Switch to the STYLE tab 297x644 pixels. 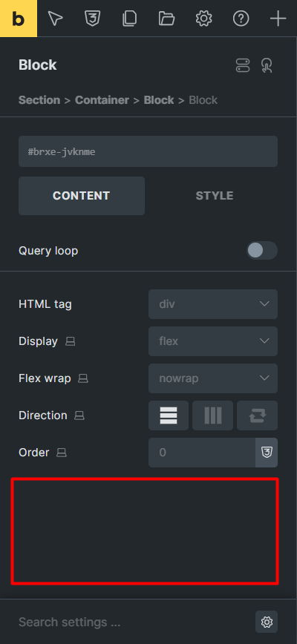pyautogui.click(x=215, y=196)
